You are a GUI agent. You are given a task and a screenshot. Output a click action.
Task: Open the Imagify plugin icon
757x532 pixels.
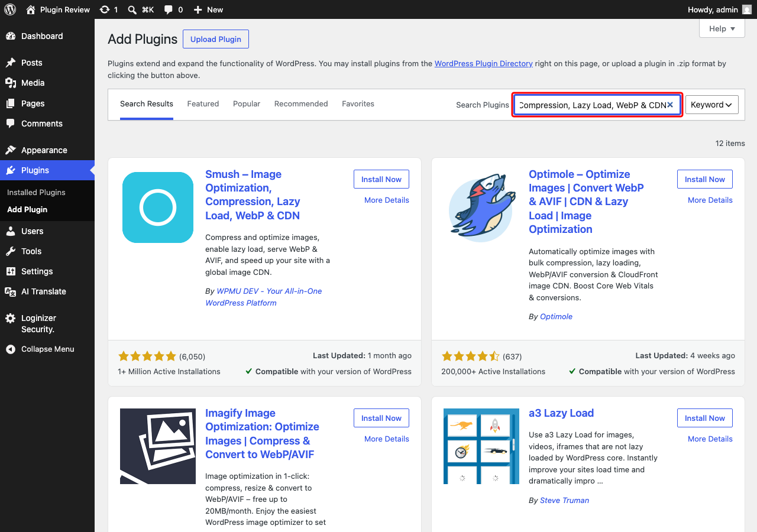(158, 446)
